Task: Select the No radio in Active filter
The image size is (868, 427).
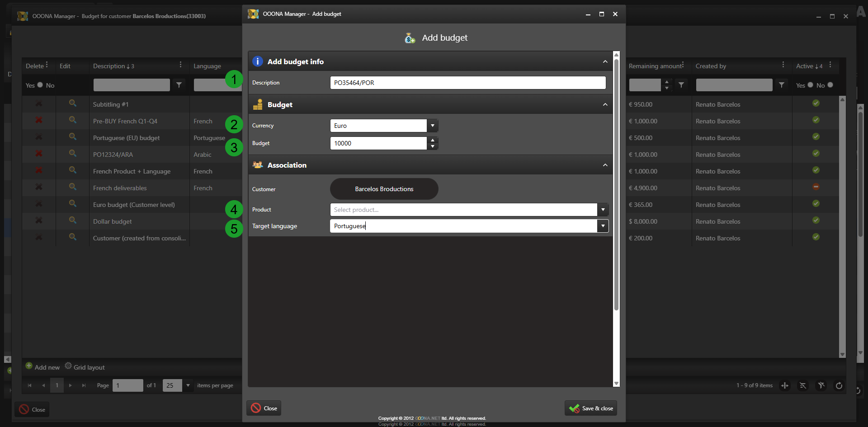Action: [x=830, y=85]
